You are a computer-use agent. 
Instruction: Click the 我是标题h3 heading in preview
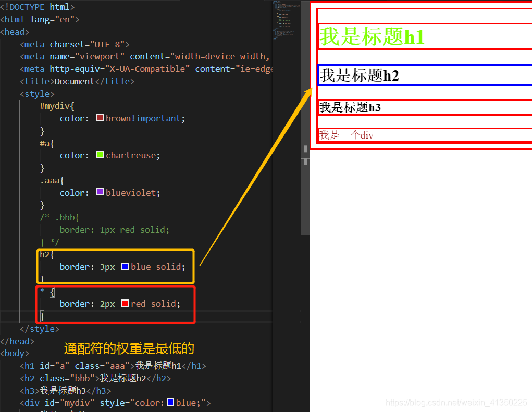pos(350,107)
